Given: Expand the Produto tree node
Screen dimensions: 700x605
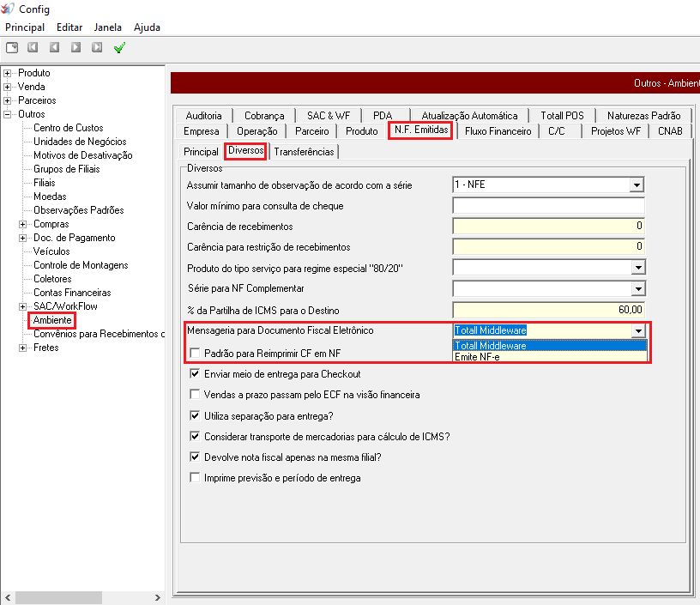Looking at the screenshot, I should (x=8, y=73).
